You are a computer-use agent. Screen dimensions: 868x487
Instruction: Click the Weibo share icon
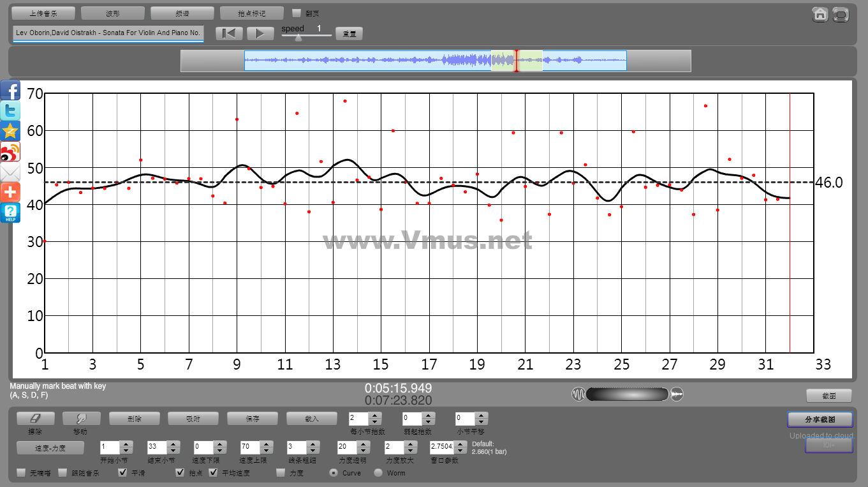[x=10, y=151]
